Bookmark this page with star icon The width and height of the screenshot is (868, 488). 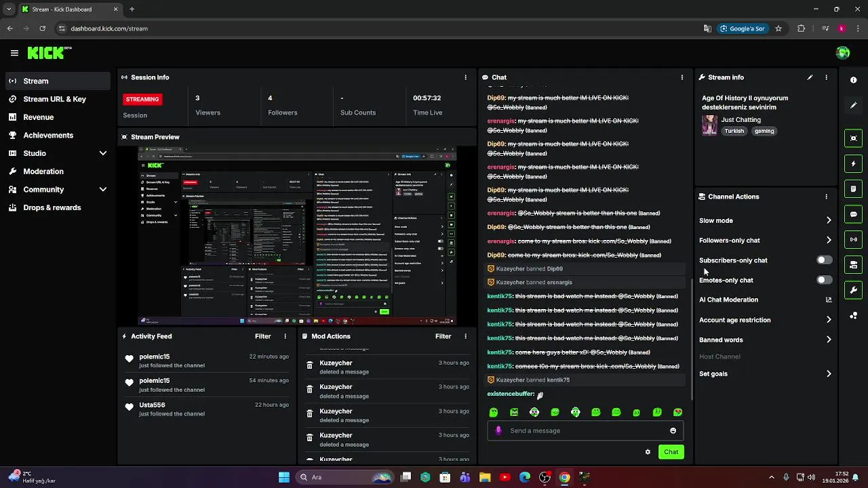[x=778, y=28]
